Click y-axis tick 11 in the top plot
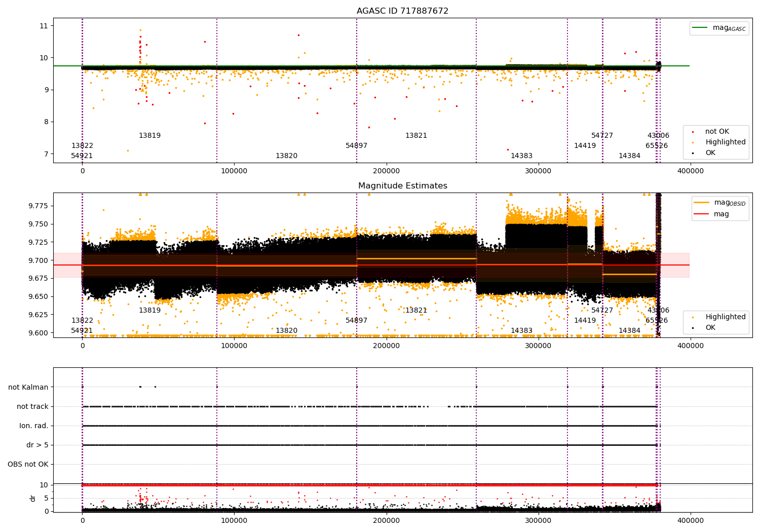This screenshot has height=532, width=760. click(x=44, y=26)
